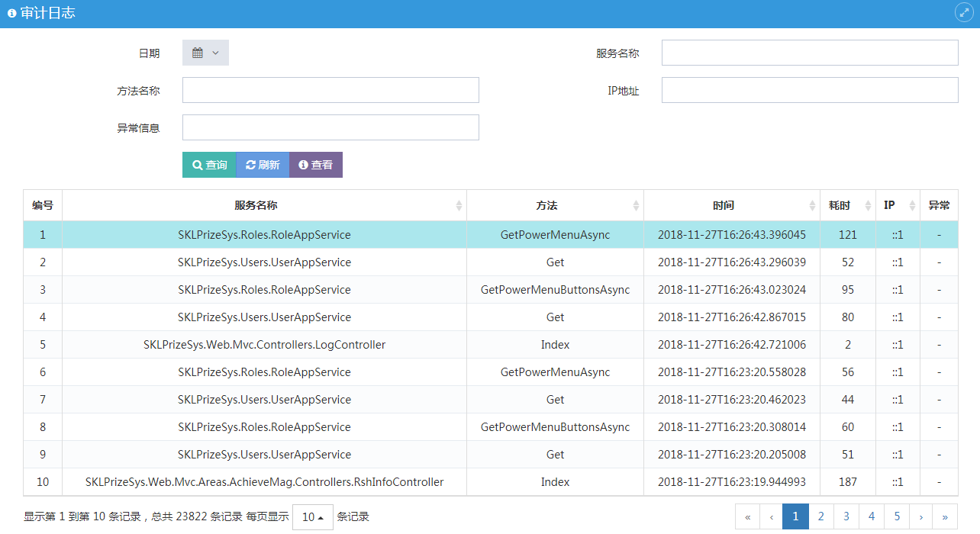
Task: Select row 1 GetPowerMenuAsync method cell
Action: point(555,235)
